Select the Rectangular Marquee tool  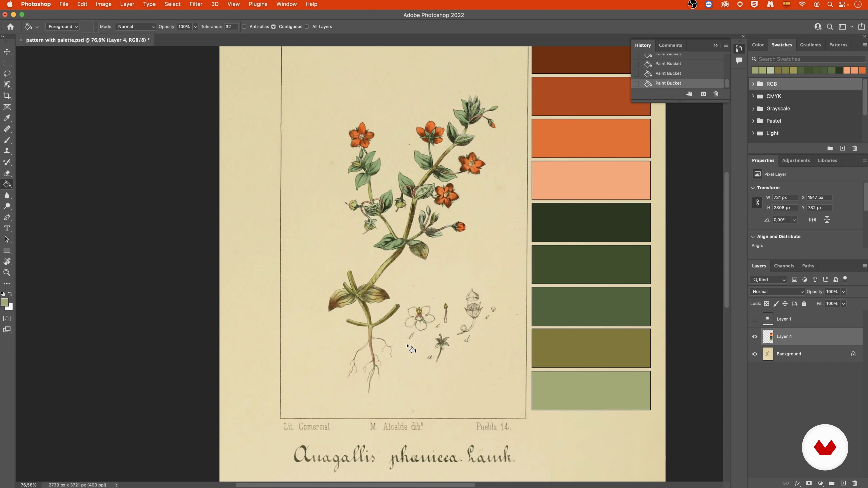point(7,63)
